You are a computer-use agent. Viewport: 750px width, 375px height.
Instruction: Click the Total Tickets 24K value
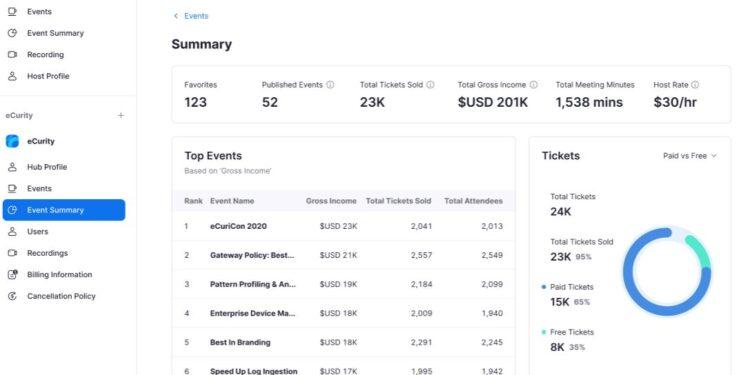561,211
